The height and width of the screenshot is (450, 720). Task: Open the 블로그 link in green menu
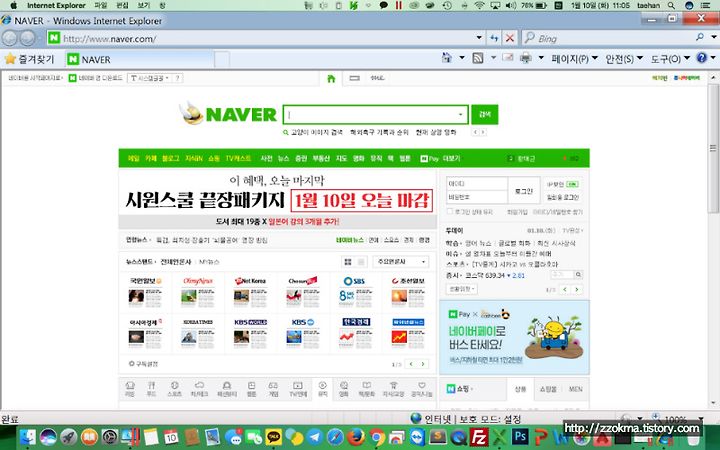(170, 158)
